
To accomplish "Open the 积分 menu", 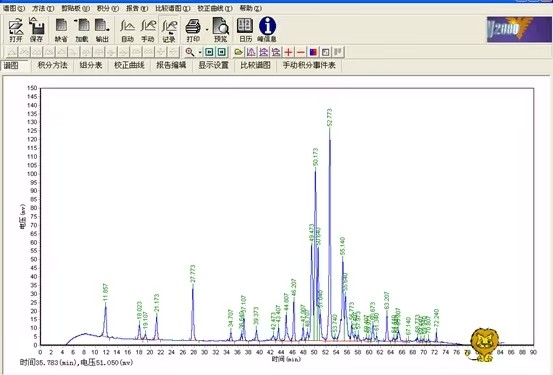I will pyautogui.click(x=108, y=8).
